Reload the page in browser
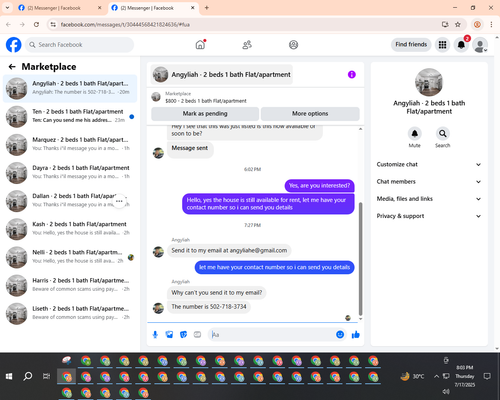 [x=36, y=24]
